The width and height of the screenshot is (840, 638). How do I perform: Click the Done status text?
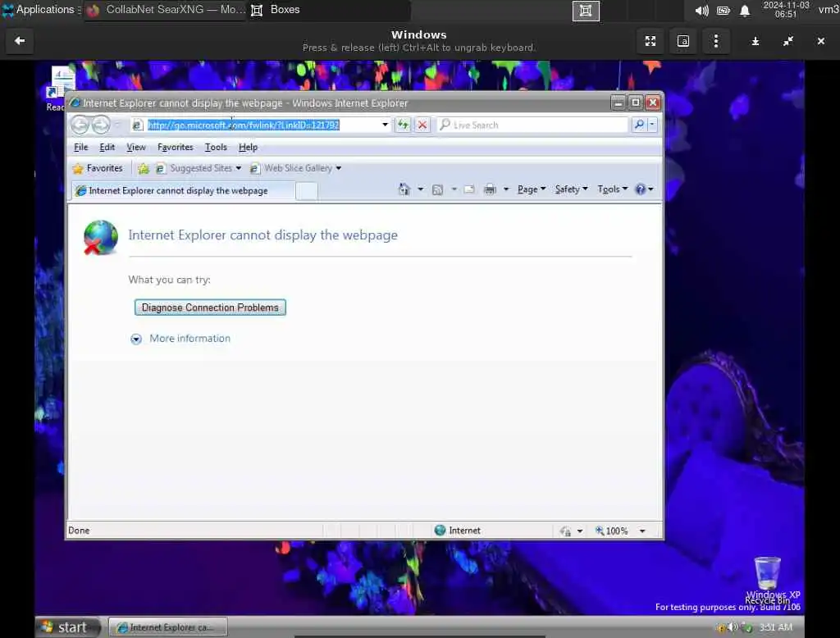tap(79, 531)
